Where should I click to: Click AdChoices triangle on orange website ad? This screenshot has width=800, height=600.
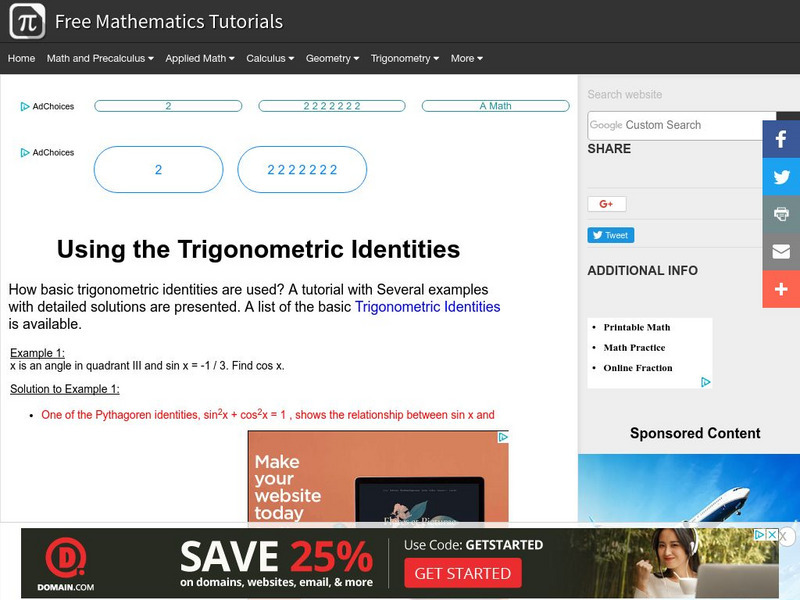[x=503, y=437]
